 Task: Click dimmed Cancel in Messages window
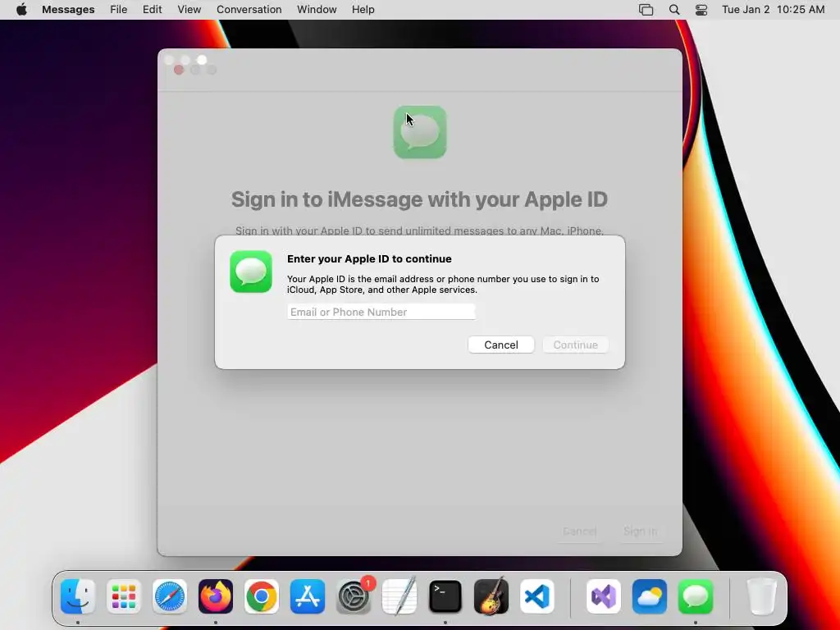click(x=580, y=532)
